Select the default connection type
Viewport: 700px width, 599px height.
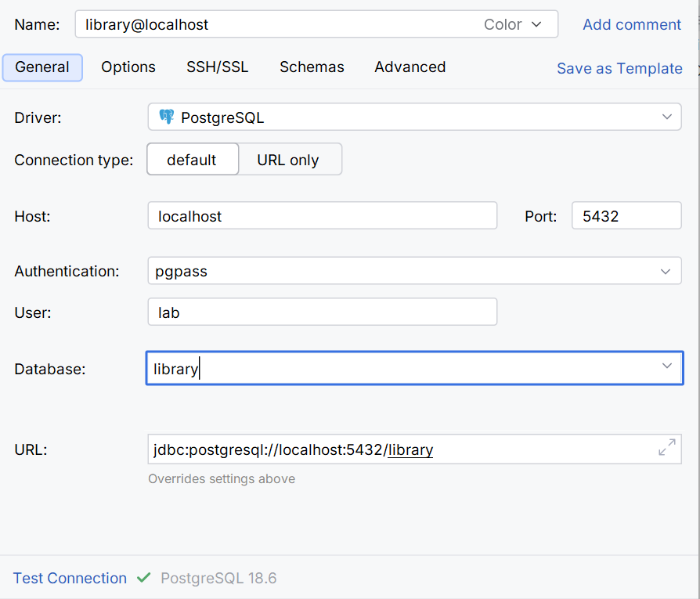pyautogui.click(x=193, y=160)
